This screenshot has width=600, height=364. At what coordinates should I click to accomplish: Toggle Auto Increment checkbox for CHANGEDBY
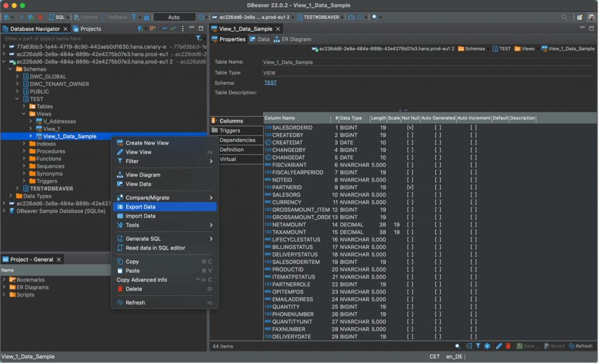click(473, 150)
